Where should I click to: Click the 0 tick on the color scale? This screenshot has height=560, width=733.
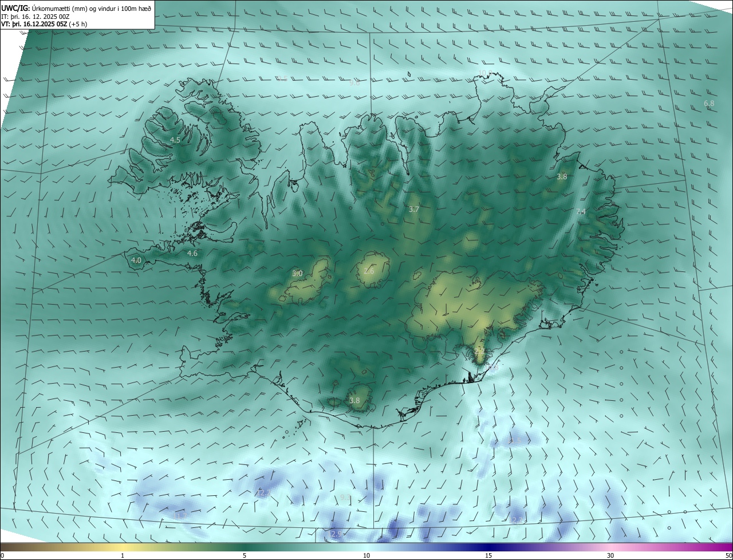pos(2,555)
